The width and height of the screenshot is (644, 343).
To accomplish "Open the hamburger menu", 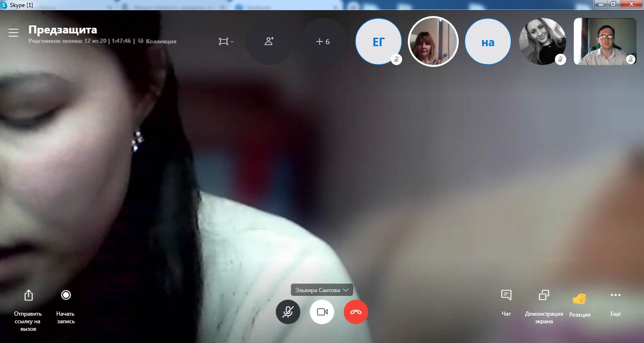I will (x=13, y=33).
